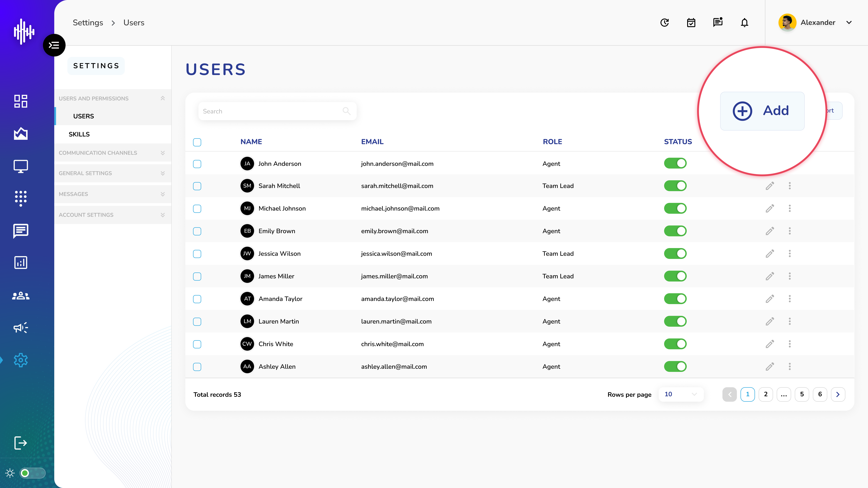This screenshot has height=488, width=868.
Task: Expand Account Settings section
Action: (x=113, y=215)
